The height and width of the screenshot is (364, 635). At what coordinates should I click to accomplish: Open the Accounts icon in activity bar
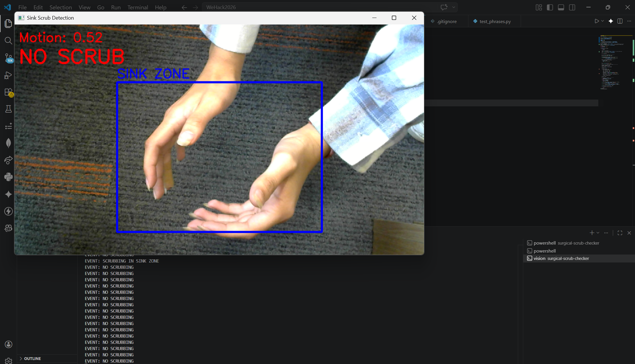tap(8, 344)
